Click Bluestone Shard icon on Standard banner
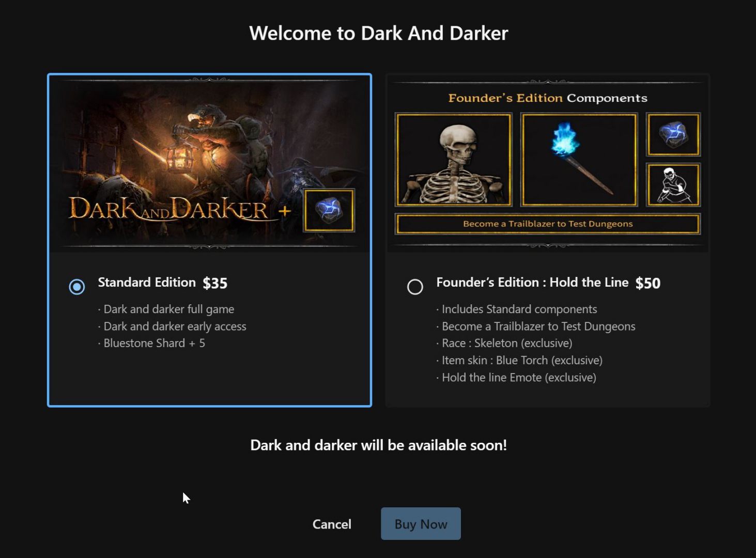This screenshot has height=558, width=756. point(329,210)
